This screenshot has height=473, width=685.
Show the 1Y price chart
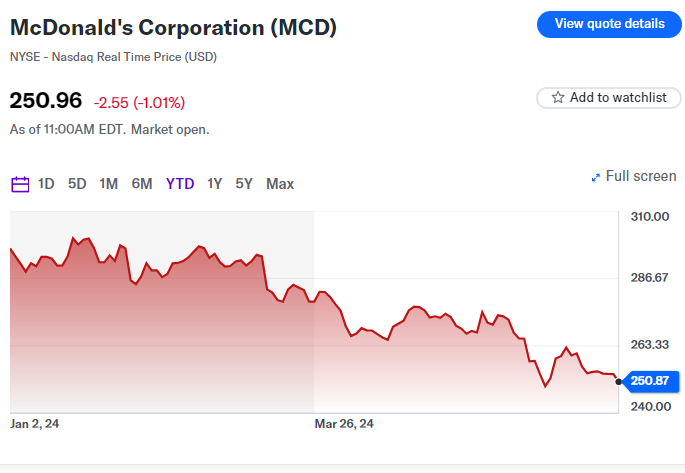(x=215, y=184)
